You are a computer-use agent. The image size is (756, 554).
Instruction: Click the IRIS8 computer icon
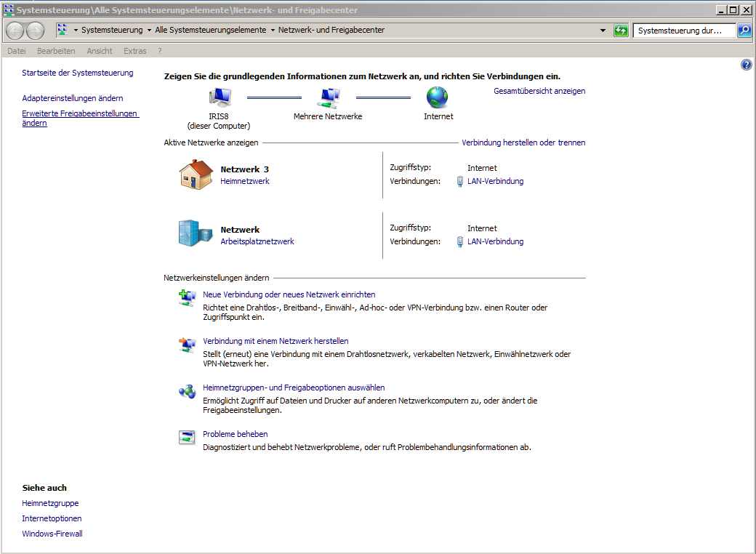click(x=220, y=97)
